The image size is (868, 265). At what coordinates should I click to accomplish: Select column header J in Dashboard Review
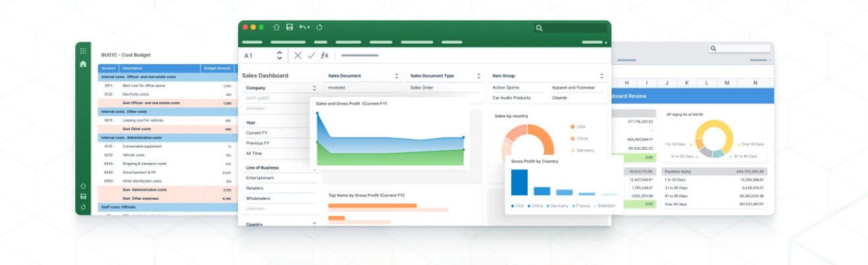tap(667, 82)
